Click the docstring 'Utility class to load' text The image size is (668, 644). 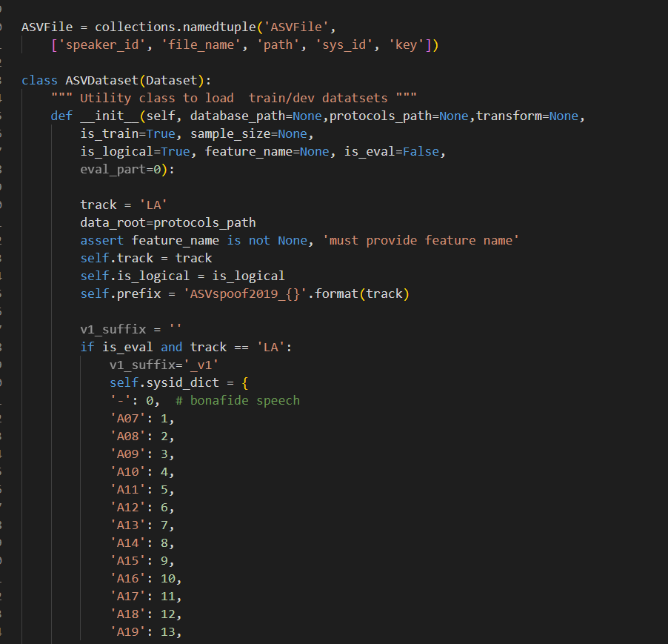pos(157,99)
